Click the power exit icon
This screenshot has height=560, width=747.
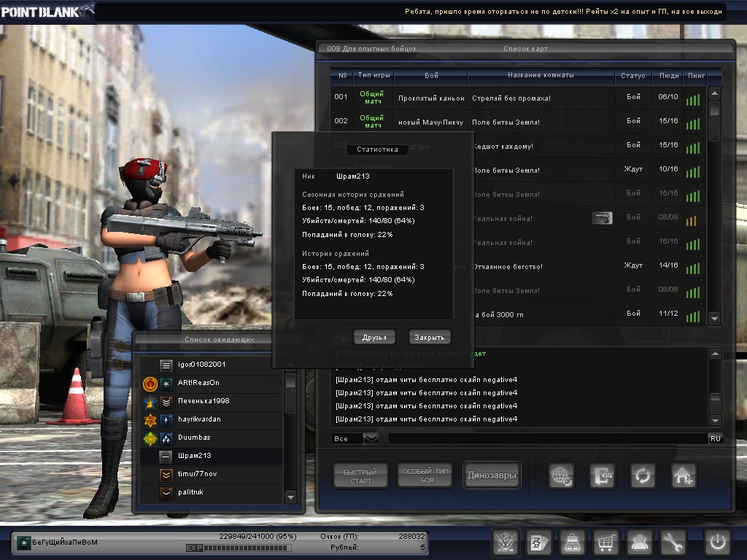[x=718, y=542]
